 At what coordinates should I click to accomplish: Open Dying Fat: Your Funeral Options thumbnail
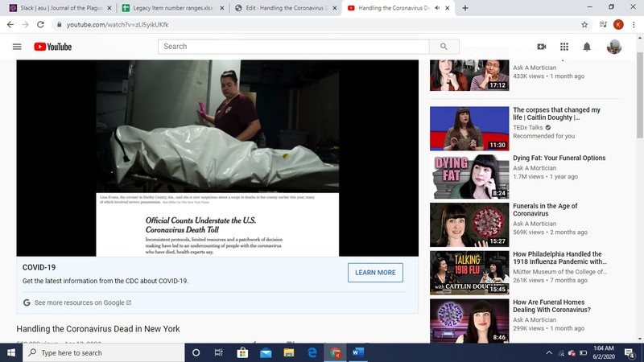(x=469, y=176)
